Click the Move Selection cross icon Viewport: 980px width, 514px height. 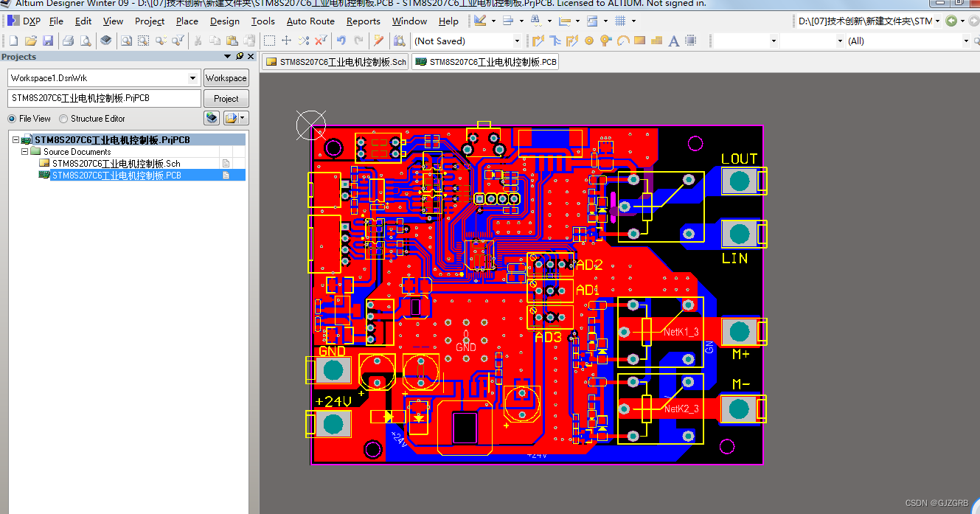click(x=287, y=41)
